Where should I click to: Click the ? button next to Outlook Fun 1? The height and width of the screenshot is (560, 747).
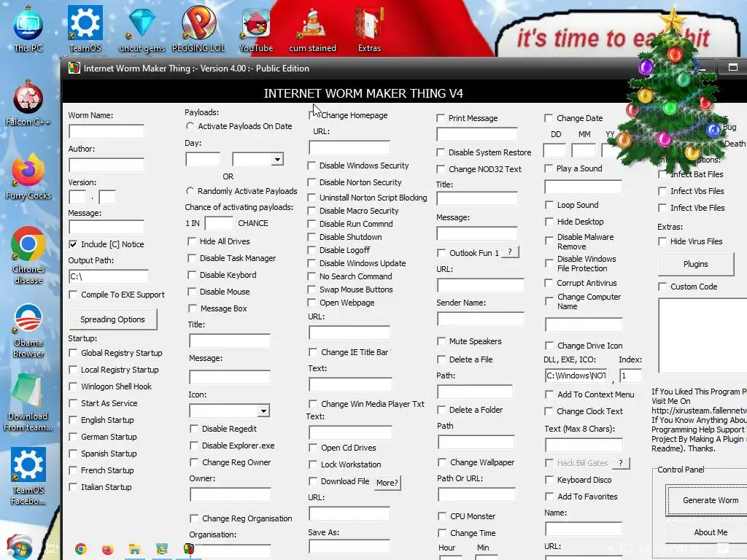click(510, 252)
